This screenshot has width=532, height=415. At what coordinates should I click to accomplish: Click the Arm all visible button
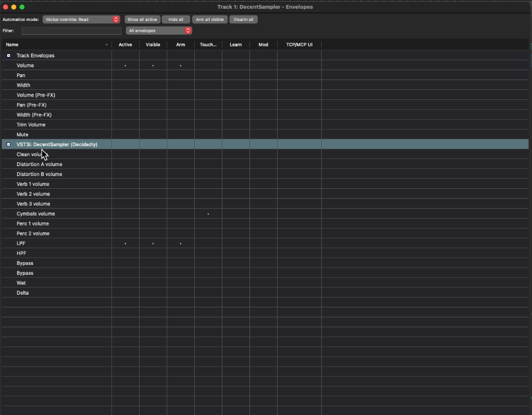pos(210,19)
